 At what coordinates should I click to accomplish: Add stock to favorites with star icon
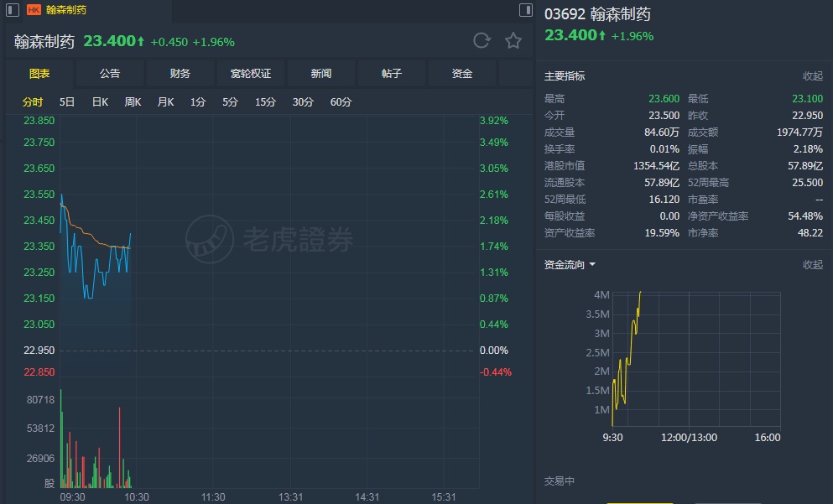pos(513,41)
